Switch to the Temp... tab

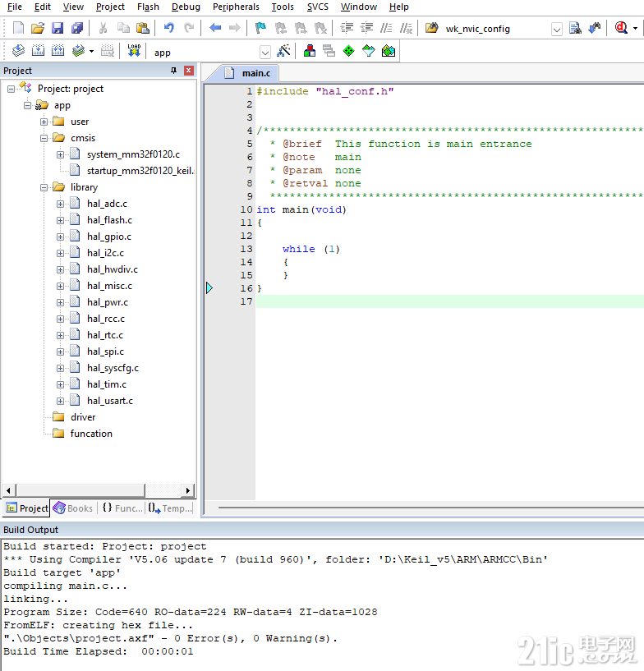coord(170,508)
